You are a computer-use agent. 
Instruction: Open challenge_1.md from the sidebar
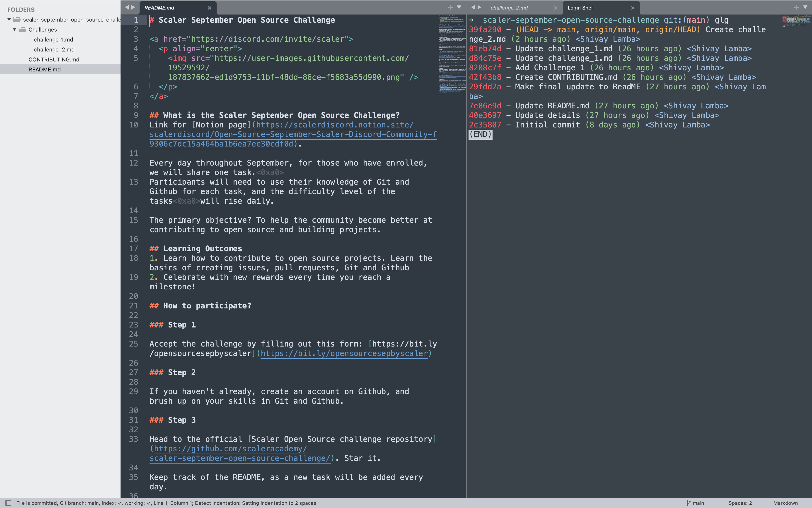pos(53,40)
